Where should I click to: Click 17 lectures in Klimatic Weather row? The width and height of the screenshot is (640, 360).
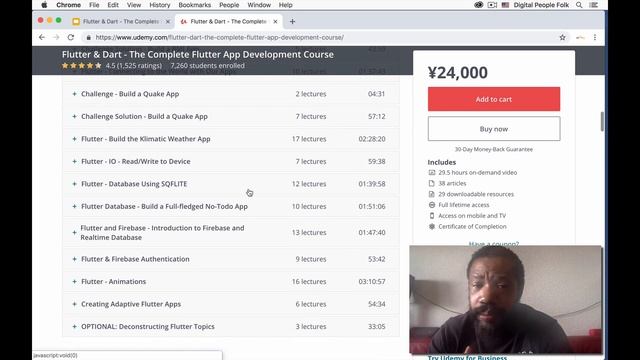pos(309,139)
